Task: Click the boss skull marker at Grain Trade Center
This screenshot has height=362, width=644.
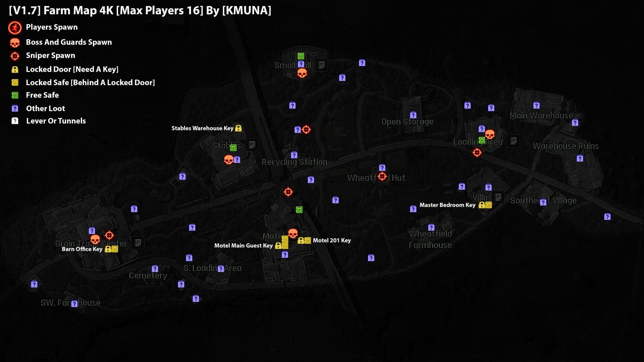Action: pyautogui.click(x=95, y=239)
